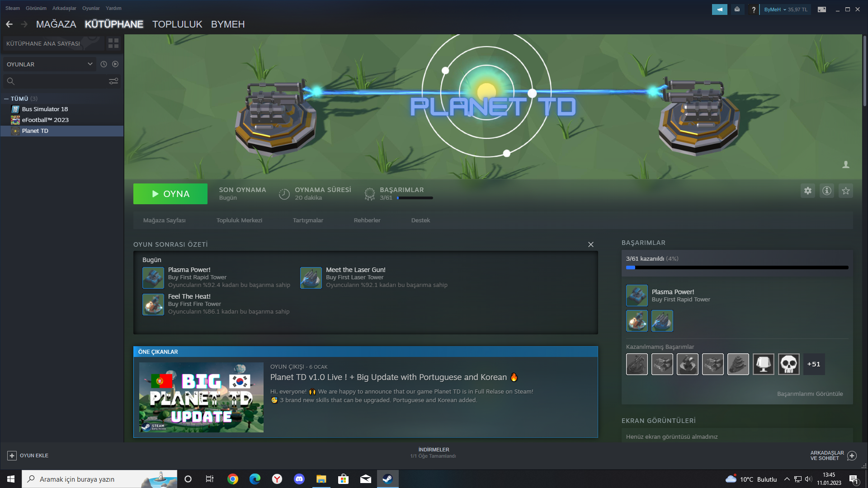Open Topluluk Merkezi link
Image resolution: width=868 pixels, height=488 pixels.
coord(239,221)
